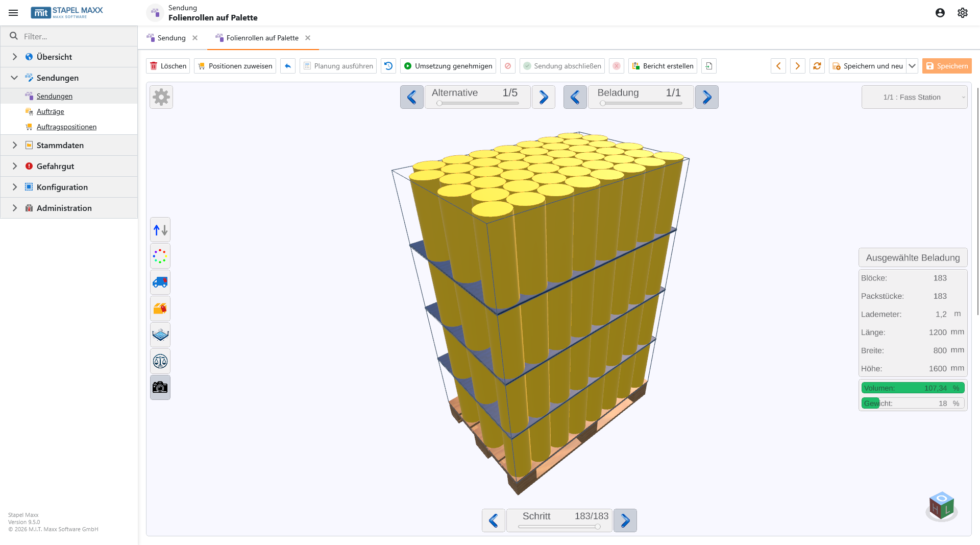Click the red X next to Sendung abschließen
This screenshot has height=545, width=980.
[x=617, y=66]
